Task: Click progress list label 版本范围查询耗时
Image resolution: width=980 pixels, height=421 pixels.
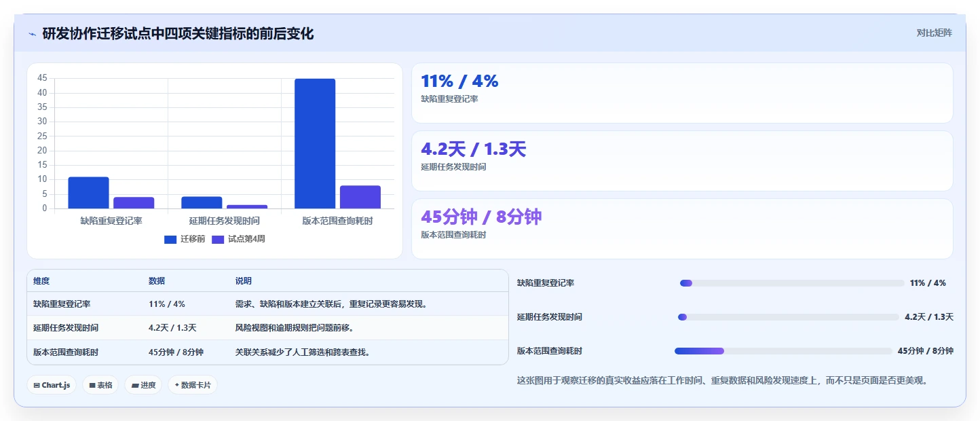Action: click(x=550, y=351)
